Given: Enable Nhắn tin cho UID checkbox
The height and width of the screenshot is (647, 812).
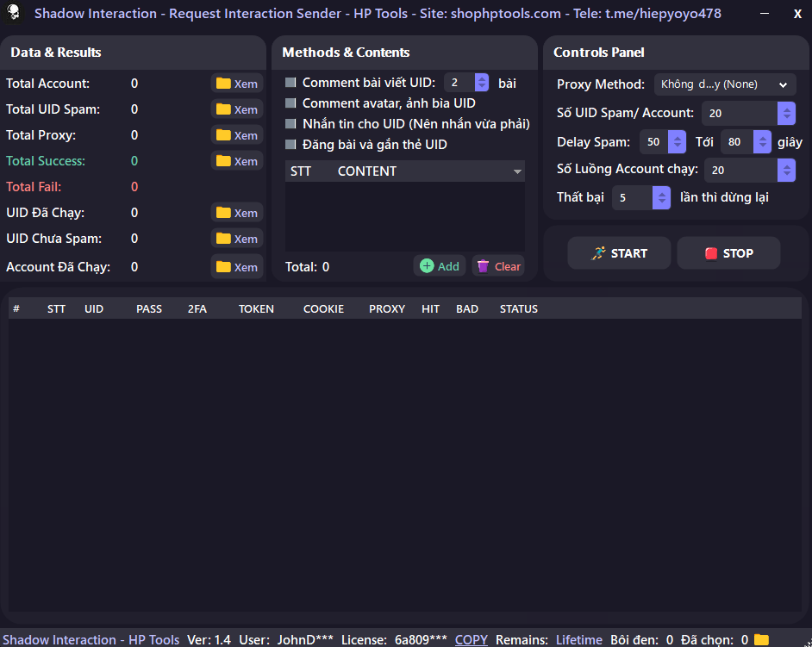Looking at the screenshot, I should [x=291, y=124].
